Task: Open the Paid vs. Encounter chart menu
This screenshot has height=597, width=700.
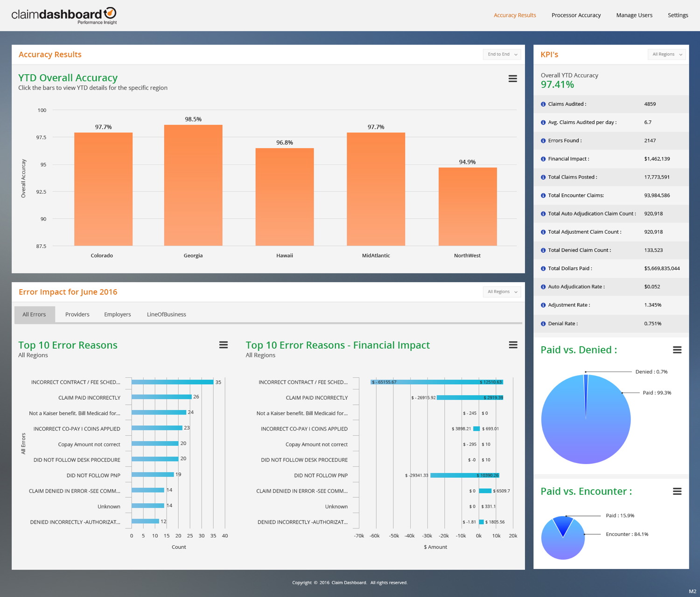Action: (x=677, y=491)
